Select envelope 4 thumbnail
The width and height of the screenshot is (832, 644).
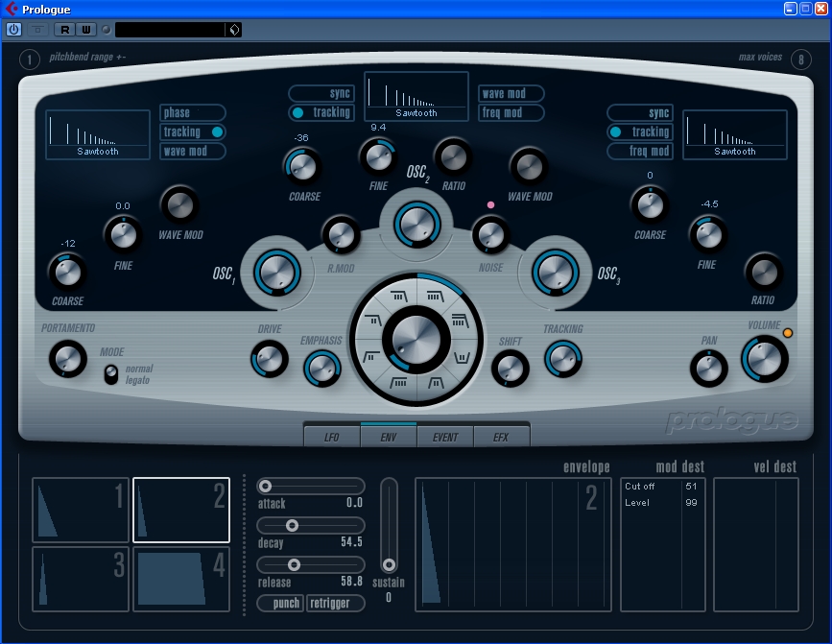point(181,580)
